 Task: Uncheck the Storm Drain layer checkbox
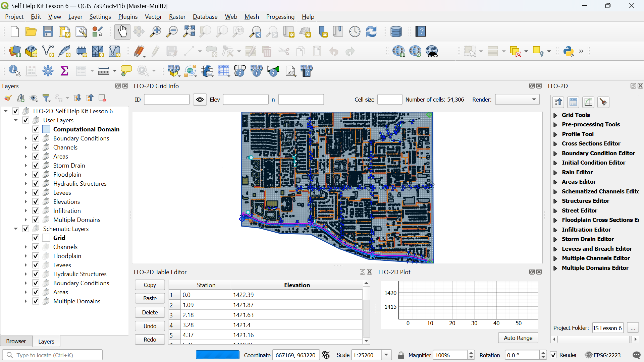[36, 166]
